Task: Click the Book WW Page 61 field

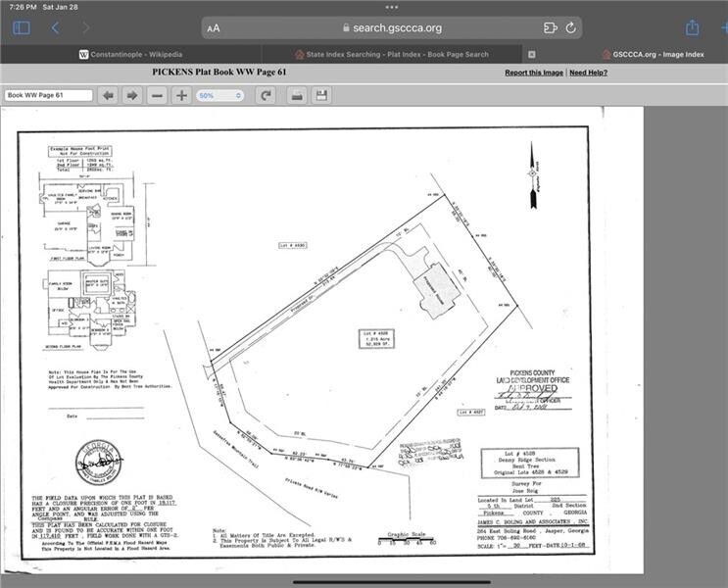Action: [49, 95]
